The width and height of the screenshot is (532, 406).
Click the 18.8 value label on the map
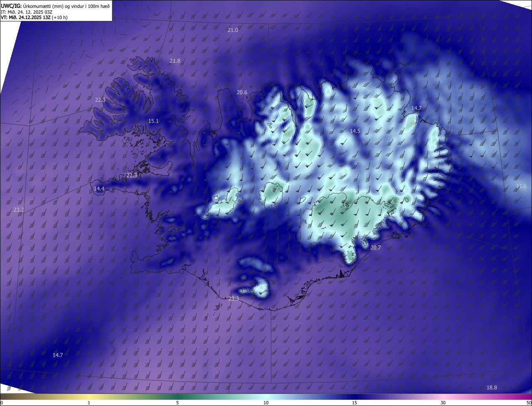click(492, 388)
